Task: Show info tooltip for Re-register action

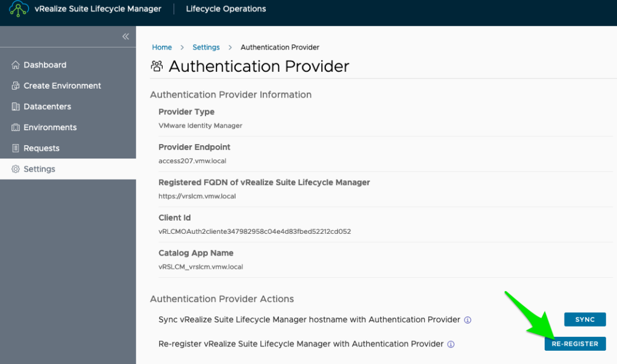Action: pos(451,344)
